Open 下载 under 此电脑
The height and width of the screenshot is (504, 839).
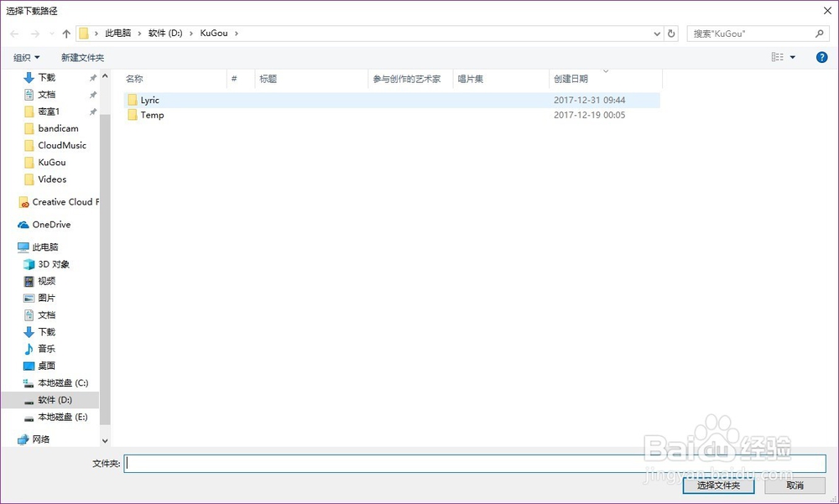coord(46,332)
